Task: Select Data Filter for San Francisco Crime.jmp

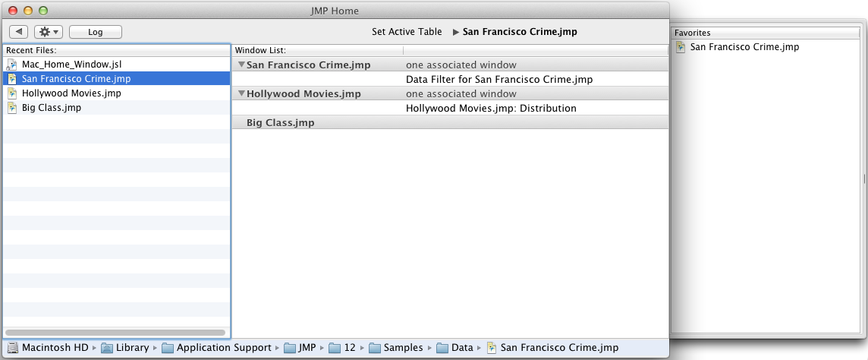Action: (498, 79)
